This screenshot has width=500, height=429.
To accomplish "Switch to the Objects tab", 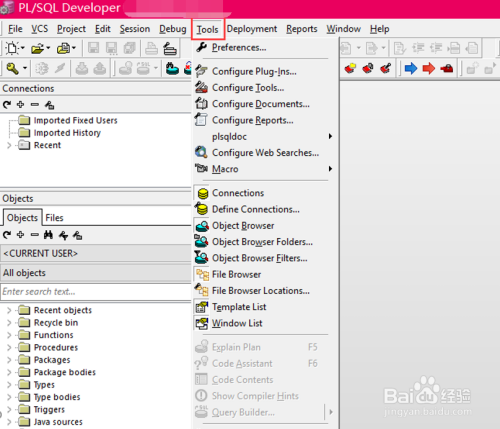I will coord(22,218).
